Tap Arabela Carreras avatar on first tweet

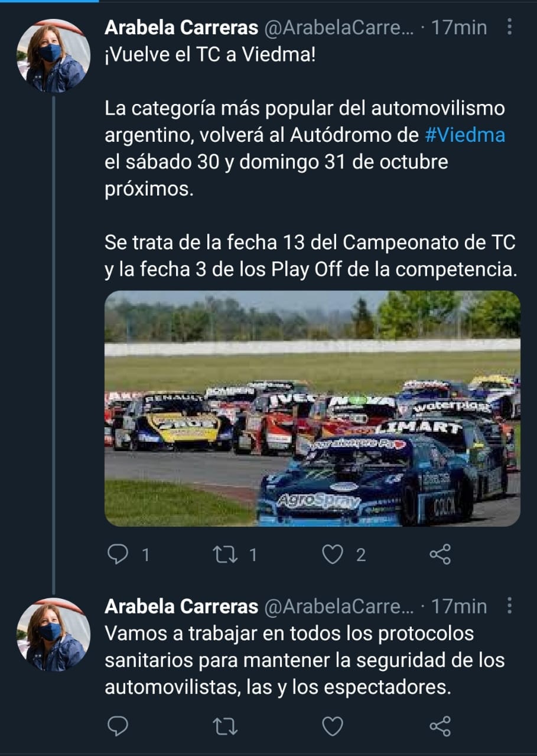click(53, 56)
